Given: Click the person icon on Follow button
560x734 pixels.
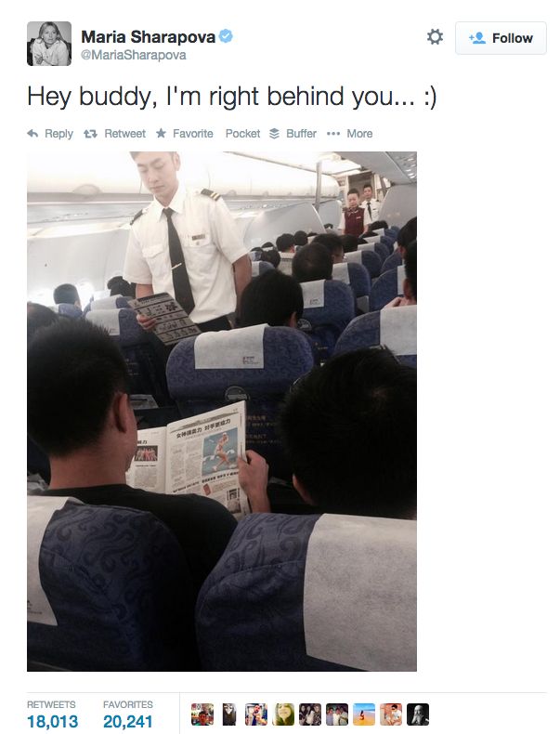Looking at the screenshot, I should point(477,38).
